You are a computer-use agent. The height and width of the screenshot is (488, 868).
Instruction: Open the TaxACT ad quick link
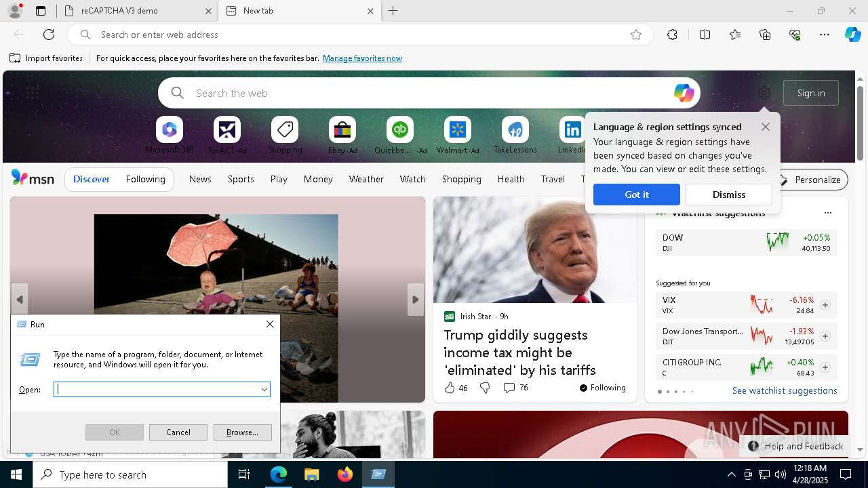[x=227, y=136]
